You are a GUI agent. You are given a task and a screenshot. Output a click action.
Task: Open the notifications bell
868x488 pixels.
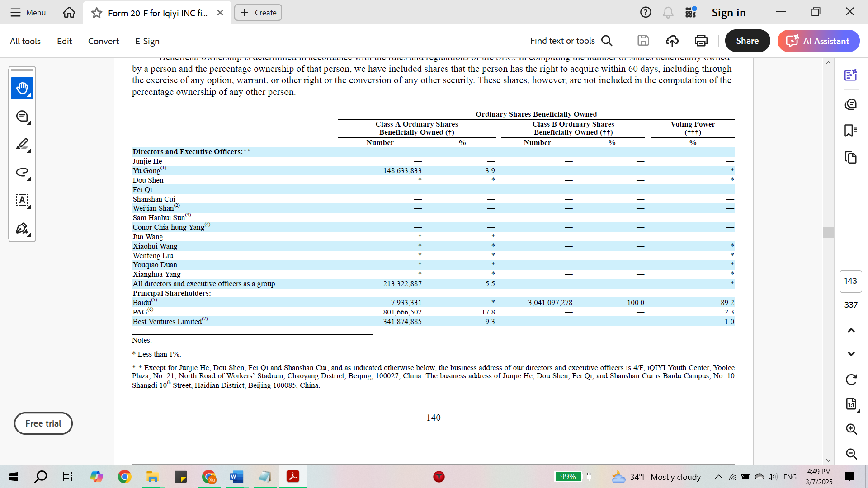(x=668, y=13)
